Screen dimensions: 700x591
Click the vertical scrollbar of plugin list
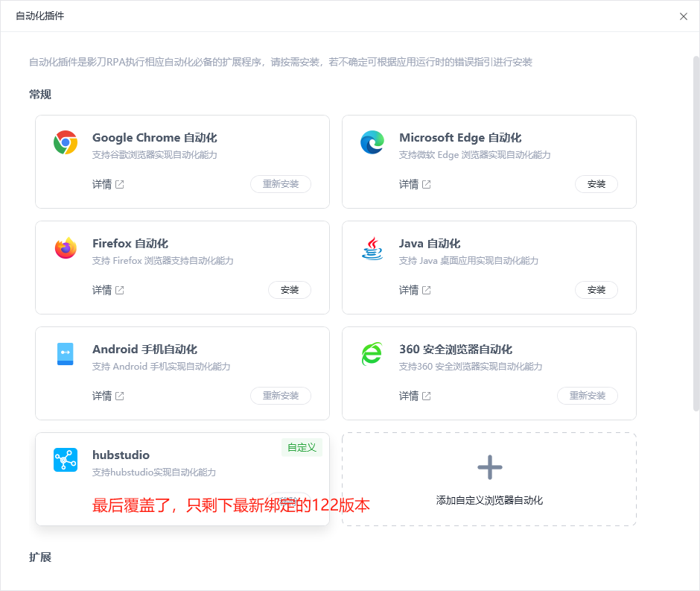click(x=696, y=233)
